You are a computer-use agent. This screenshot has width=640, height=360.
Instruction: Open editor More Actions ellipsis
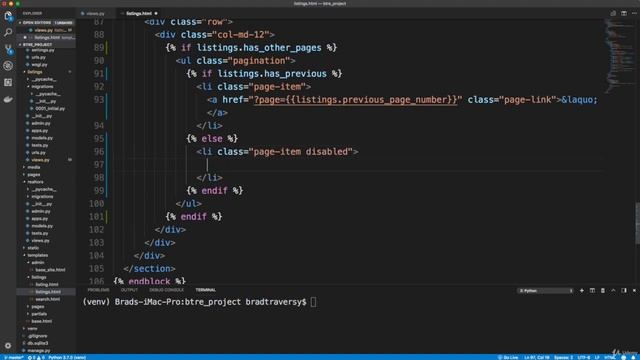click(x=634, y=13)
